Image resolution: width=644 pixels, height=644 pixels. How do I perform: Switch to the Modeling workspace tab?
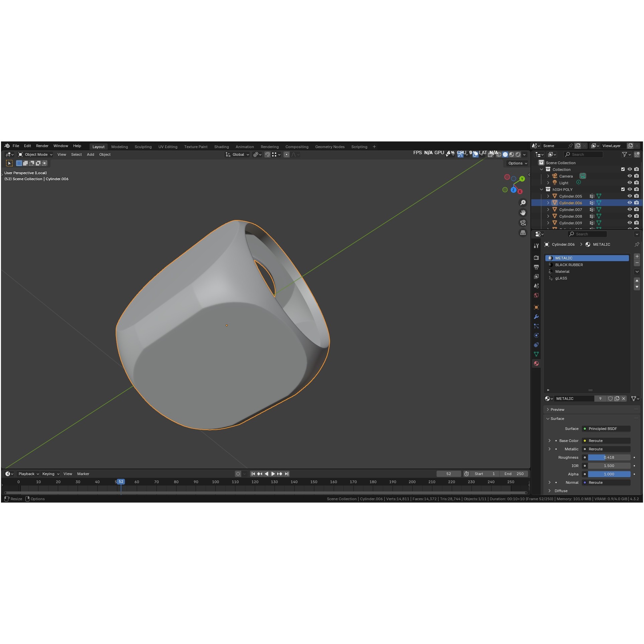tap(119, 147)
